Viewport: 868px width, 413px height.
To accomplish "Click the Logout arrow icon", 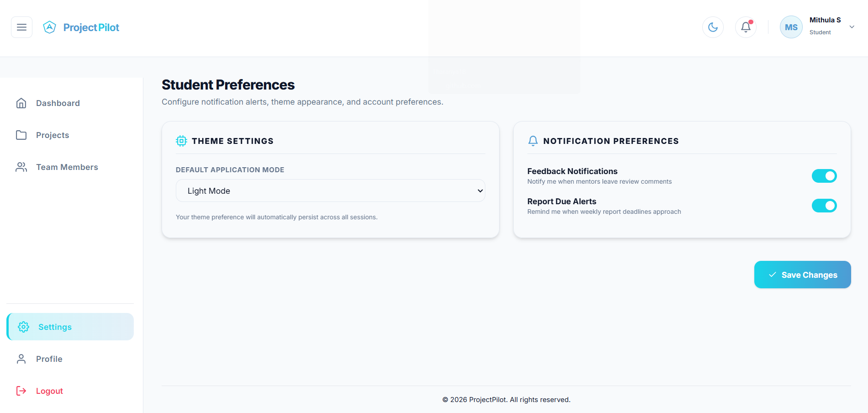I will pos(21,391).
